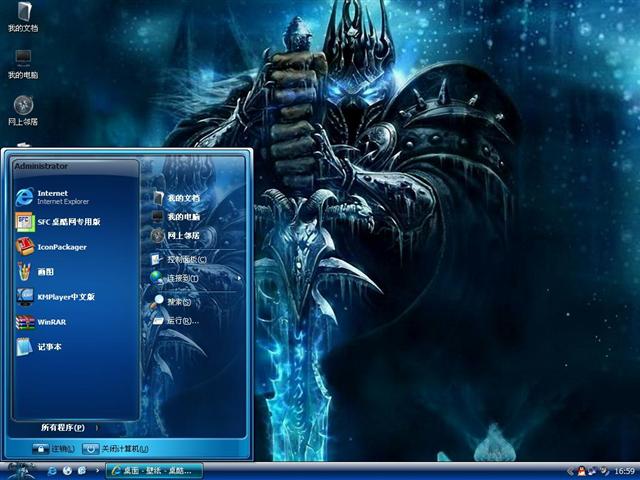Click third Quick Launch icon before the chevron

[82, 471]
